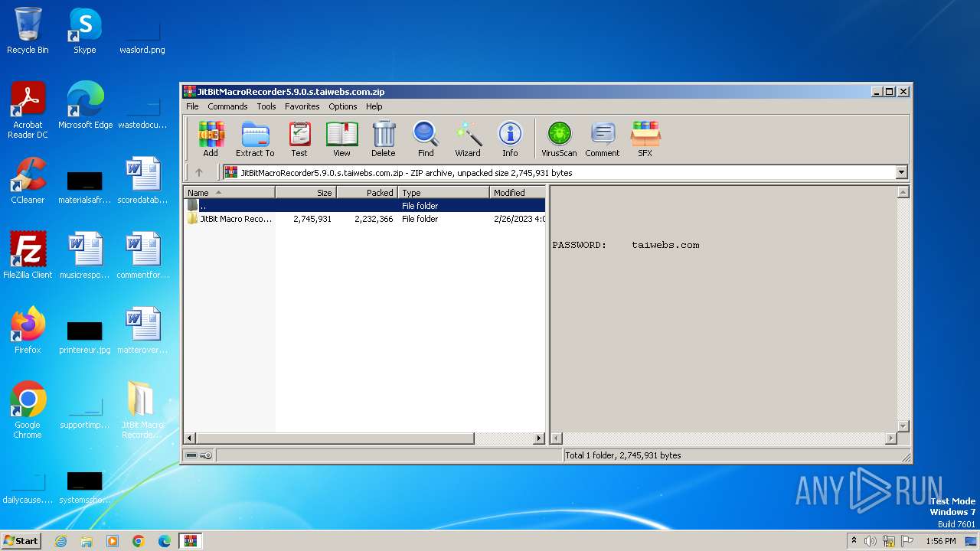This screenshot has width=980, height=551.
Task: Open the Help menu
Action: coord(374,106)
